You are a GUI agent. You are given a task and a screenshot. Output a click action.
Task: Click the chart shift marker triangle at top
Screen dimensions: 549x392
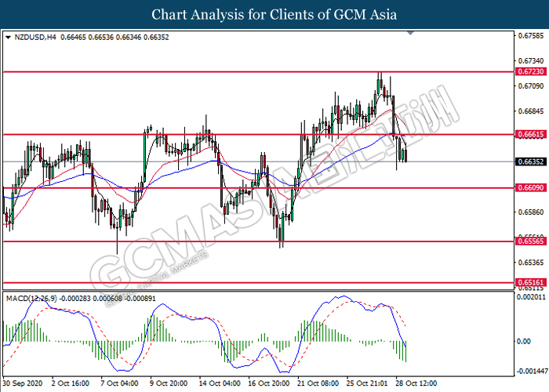(x=411, y=33)
